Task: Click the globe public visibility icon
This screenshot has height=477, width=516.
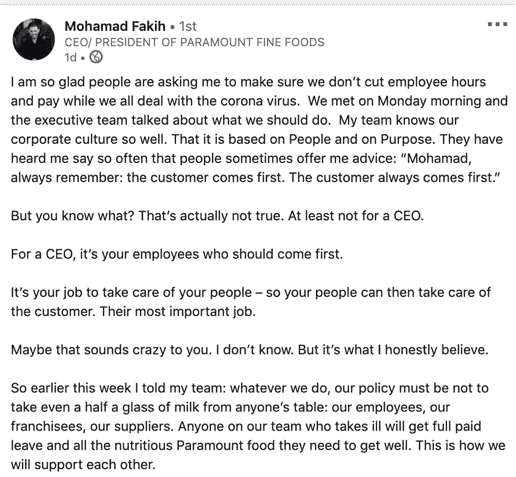Action: pos(96,57)
